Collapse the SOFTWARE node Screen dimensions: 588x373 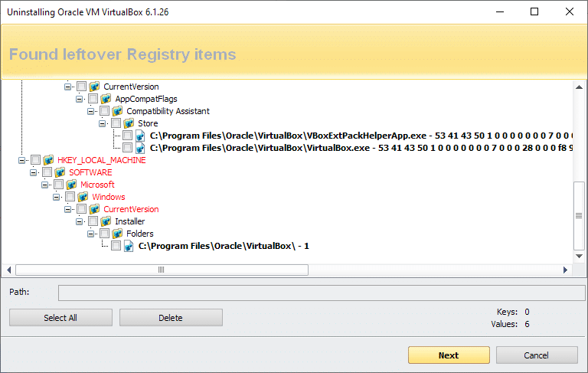click(x=33, y=172)
